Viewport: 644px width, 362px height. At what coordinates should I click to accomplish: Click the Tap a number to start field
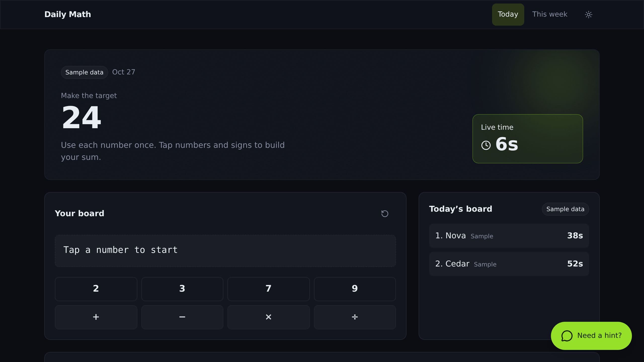coord(225,251)
